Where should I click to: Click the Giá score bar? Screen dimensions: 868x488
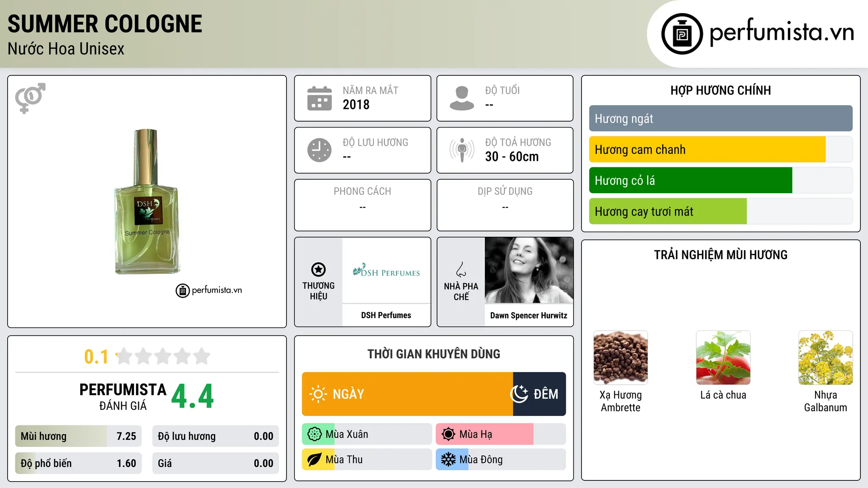pyautogui.click(x=215, y=463)
